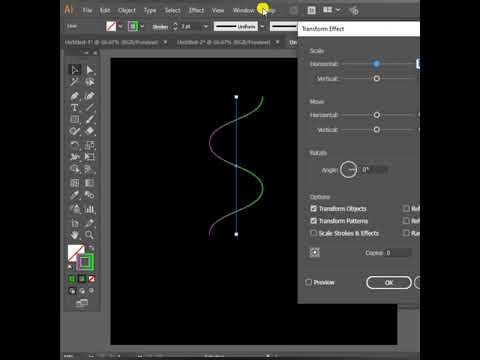Select the Mesh tool
This screenshot has height=360, width=480.
(x=75, y=183)
